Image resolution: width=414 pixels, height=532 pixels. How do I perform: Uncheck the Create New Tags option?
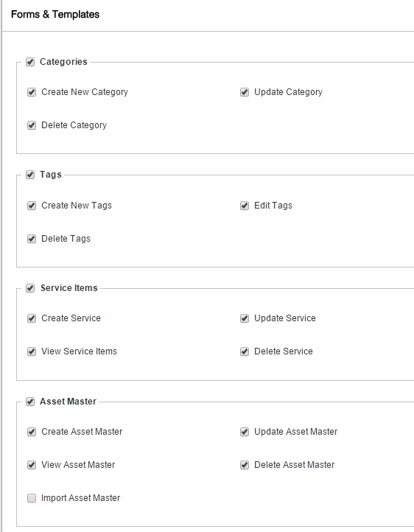point(32,206)
